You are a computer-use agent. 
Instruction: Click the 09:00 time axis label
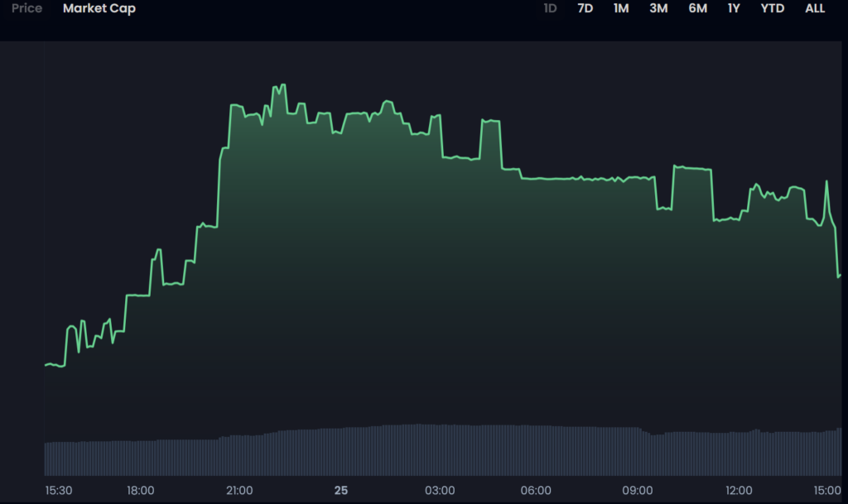[x=638, y=491]
